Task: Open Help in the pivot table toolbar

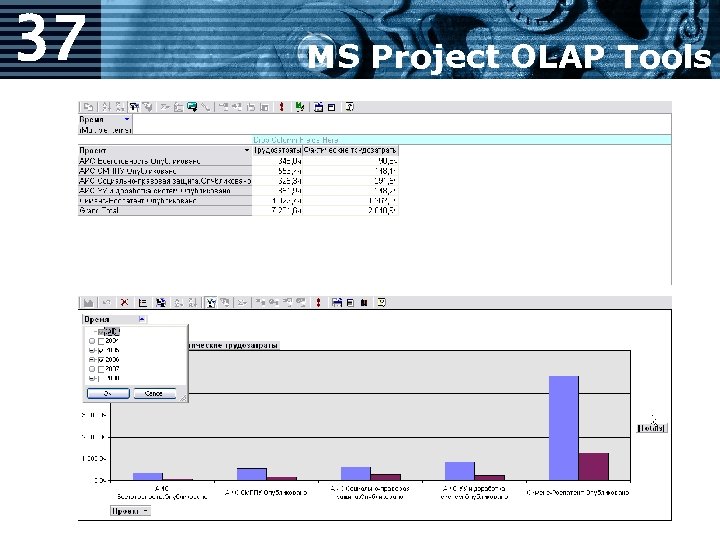Action: coord(349,107)
